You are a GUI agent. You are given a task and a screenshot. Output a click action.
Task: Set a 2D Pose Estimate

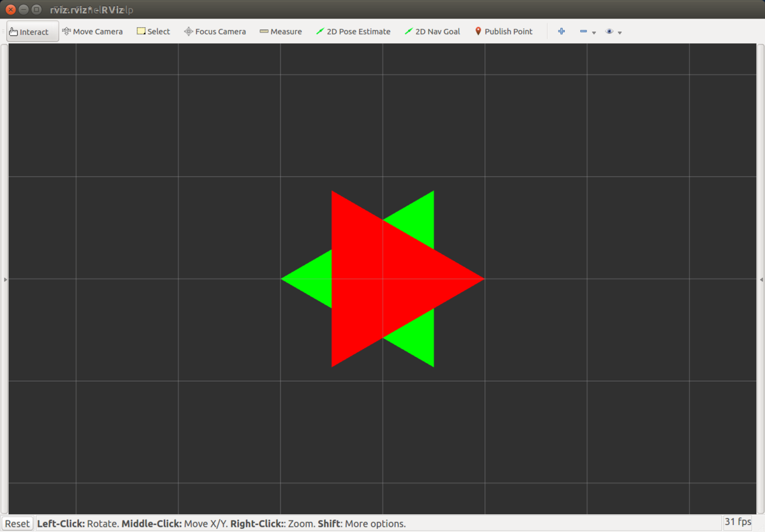tap(353, 31)
